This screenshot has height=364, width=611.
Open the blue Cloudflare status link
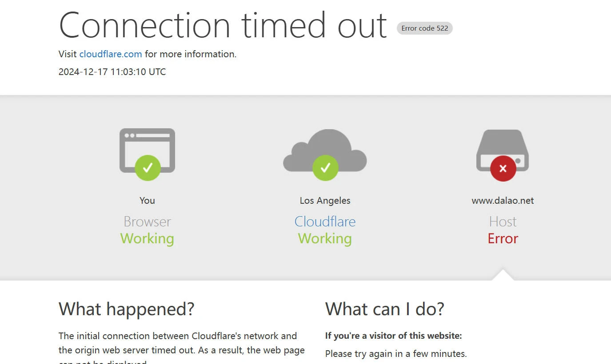[325, 222]
